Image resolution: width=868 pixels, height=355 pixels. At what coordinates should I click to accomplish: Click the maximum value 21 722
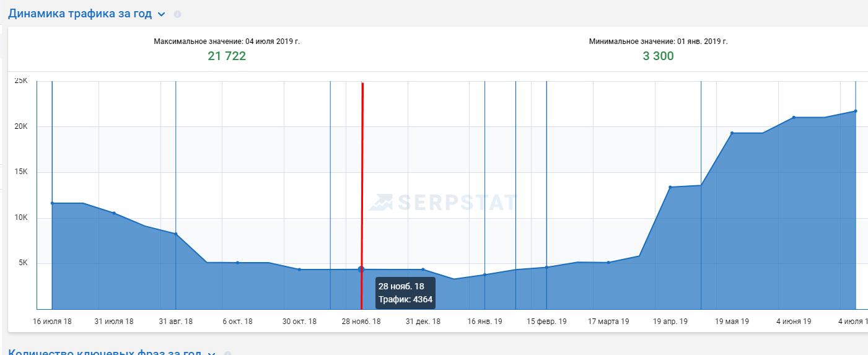227,56
